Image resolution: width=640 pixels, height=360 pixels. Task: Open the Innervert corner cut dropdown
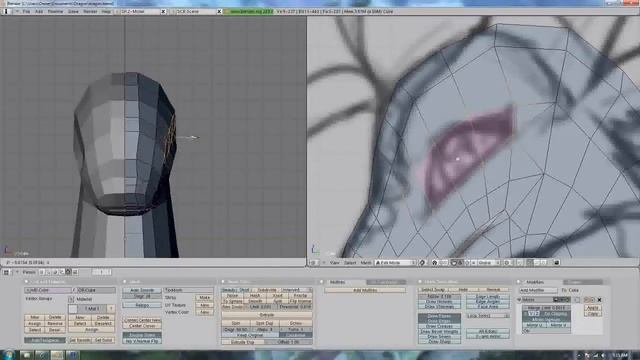tap(297, 290)
